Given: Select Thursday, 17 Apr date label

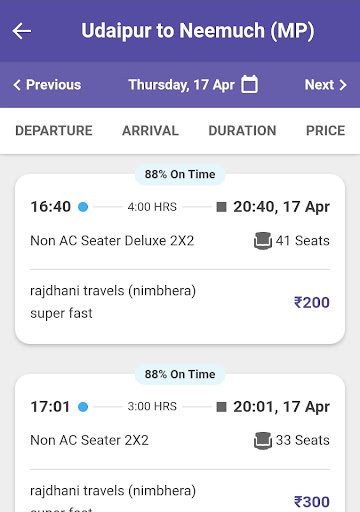Looking at the screenshot, I should click(182, 85).
